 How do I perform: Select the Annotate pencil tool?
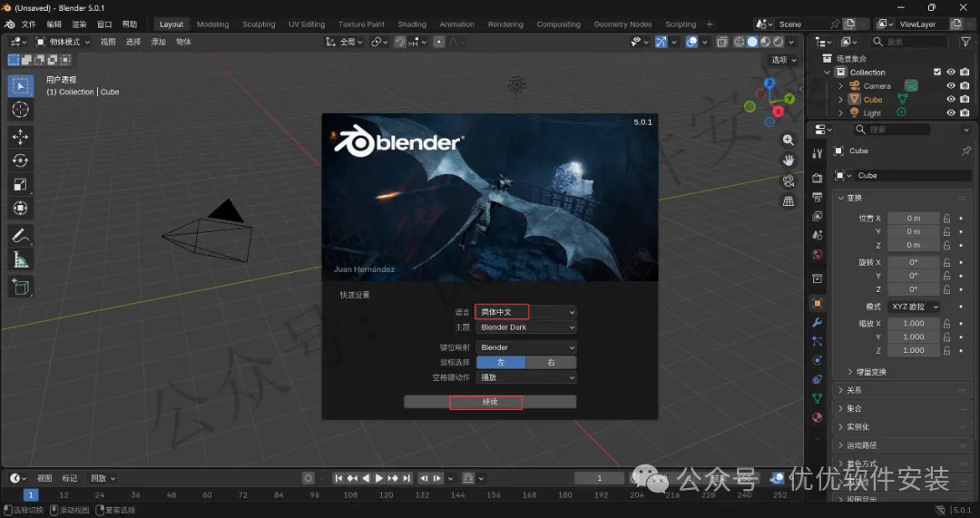point(21,236)
